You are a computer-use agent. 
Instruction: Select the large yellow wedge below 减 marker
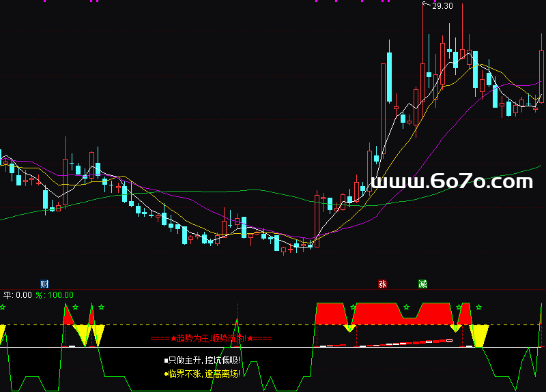click(x=480, y=335)
